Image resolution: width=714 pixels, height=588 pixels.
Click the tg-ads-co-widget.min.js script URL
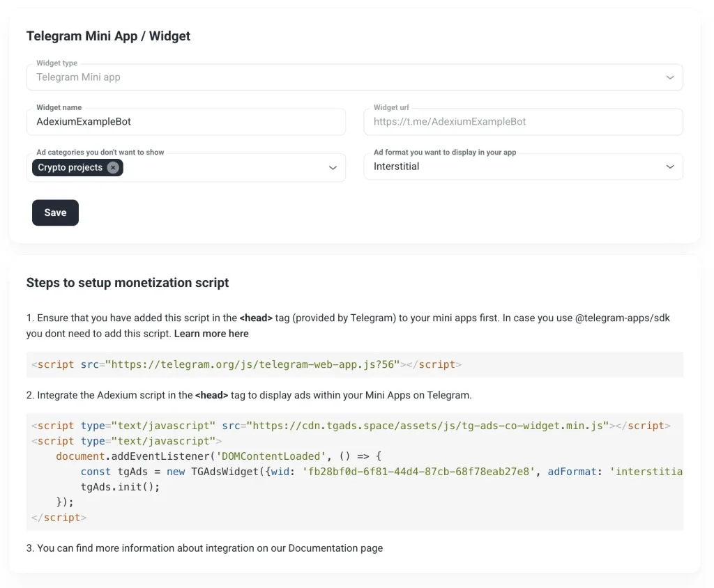428,426
